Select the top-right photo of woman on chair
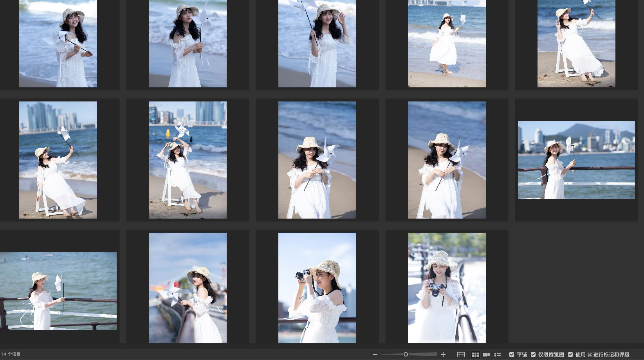Viewport: 644px width, 360px height. point(576,43)
